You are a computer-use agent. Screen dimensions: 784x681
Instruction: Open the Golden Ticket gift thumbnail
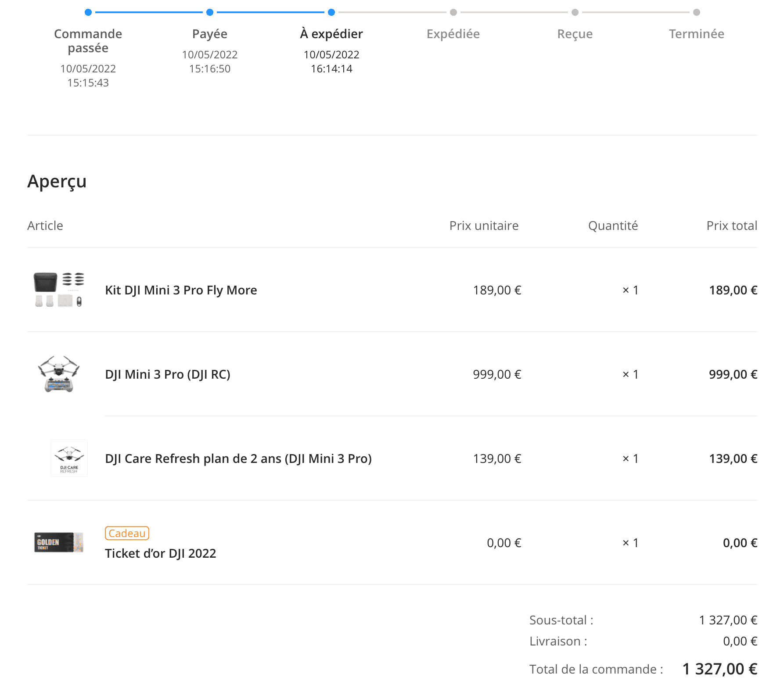coord(59,542)
